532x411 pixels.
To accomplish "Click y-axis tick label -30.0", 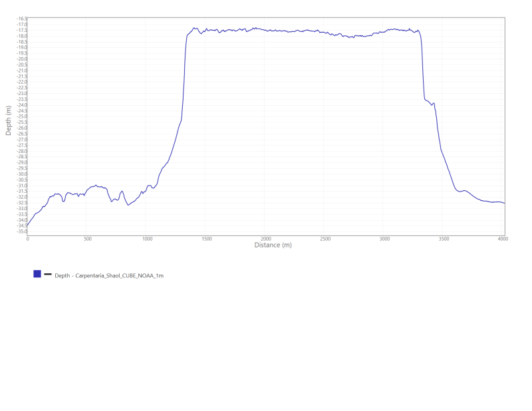I will [x=21, y=174].
